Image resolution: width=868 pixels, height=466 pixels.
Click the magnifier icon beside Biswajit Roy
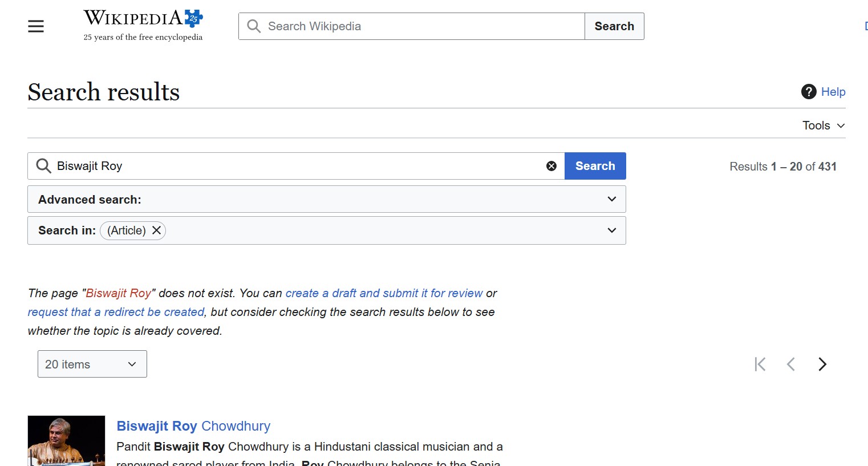44,166
